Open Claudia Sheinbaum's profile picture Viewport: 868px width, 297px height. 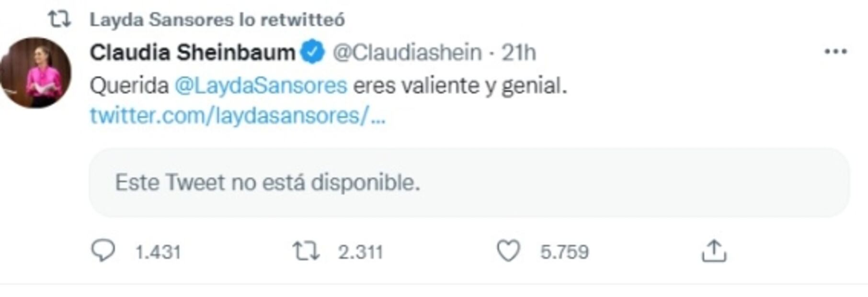coord(36,73)
